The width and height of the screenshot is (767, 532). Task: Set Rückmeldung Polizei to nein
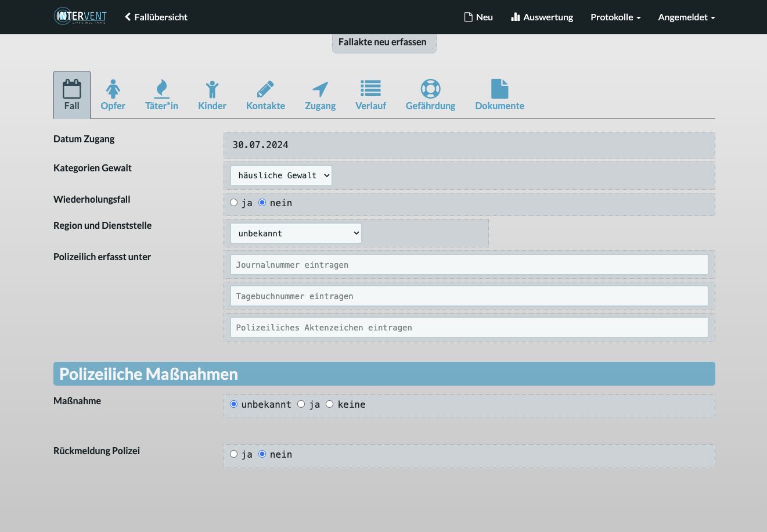click(x=262, y=454)
